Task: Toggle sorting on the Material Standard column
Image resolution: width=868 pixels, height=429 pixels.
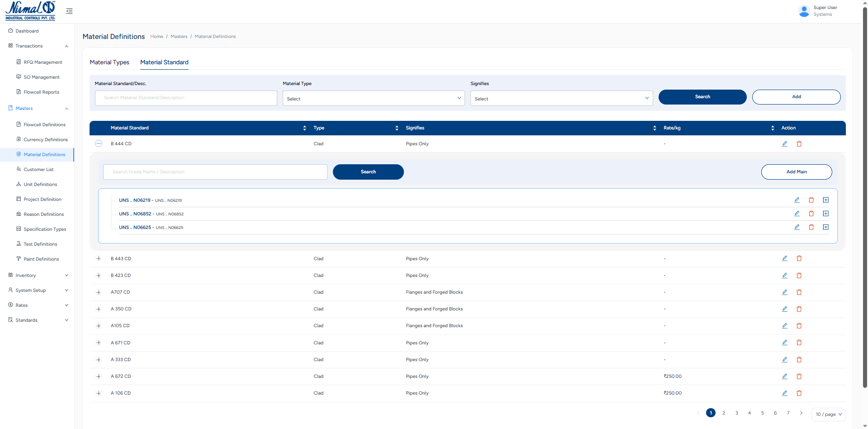Action: [304, 128]
